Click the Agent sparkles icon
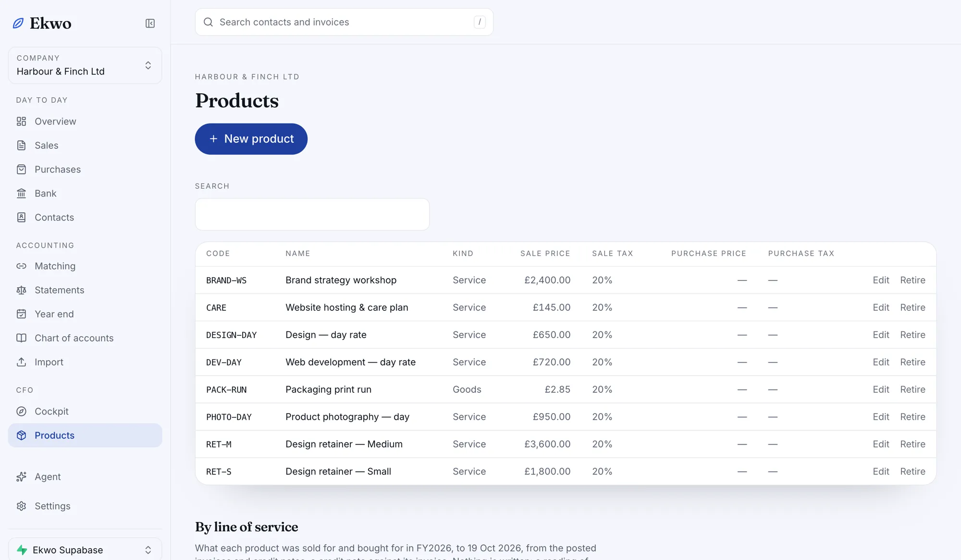This screenshot has height=560, width=961. click(21, 477)
